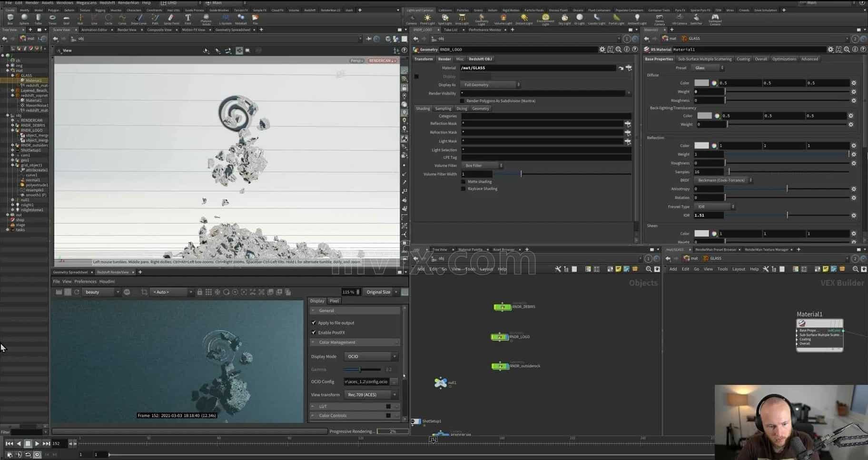This screenshot has width=868, height=460.
Task: Toggle the Raytrace Shading checkbox
Action: pos(464,189)
